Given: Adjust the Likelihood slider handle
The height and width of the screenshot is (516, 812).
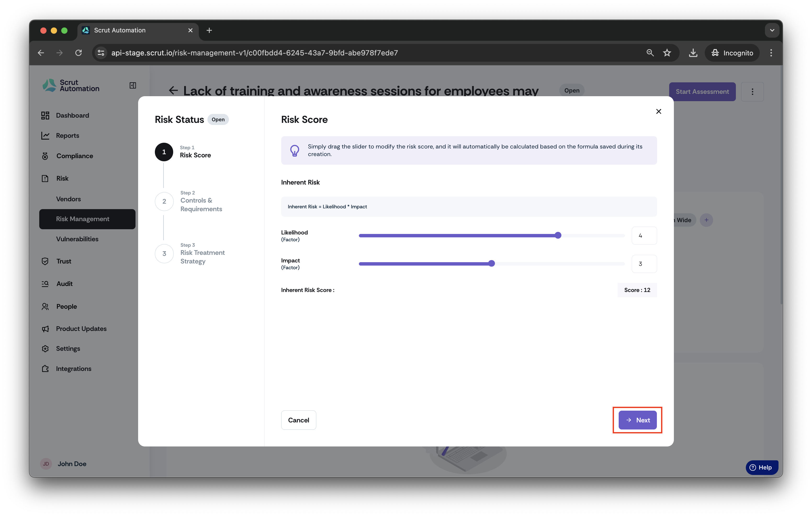Looking at the screenshot, I should pyautogui.click(x=558, y=235).
